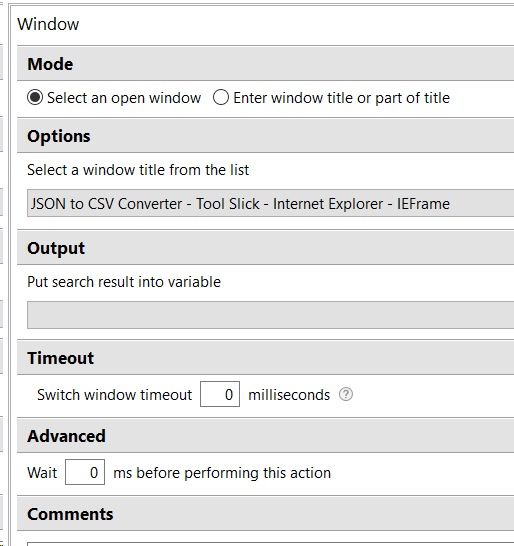This screenshot has height=546, width=514.
Task: Click the 'Switch window timeout' label
Action: 115,395
